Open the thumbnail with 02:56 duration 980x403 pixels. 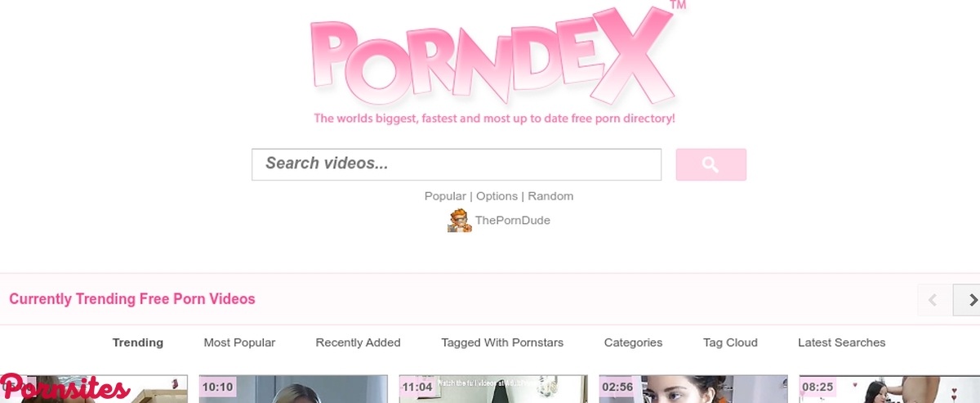[x=693, y=389]
